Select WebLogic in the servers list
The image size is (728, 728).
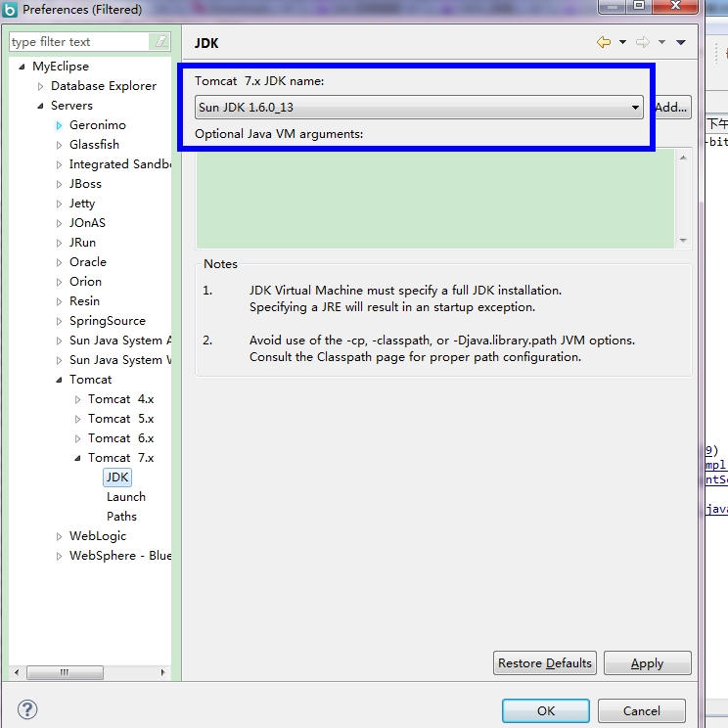(x=98, y=536)
